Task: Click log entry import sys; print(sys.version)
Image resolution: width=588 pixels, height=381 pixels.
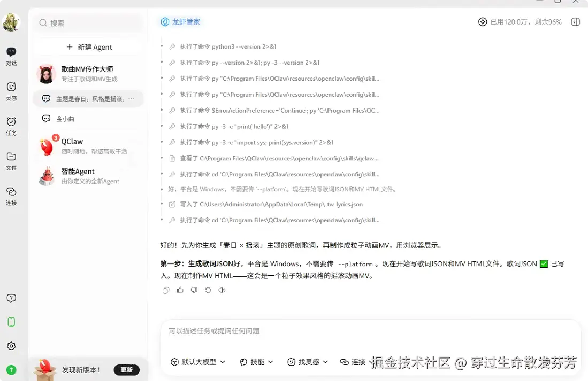Action: click(256, 142)
